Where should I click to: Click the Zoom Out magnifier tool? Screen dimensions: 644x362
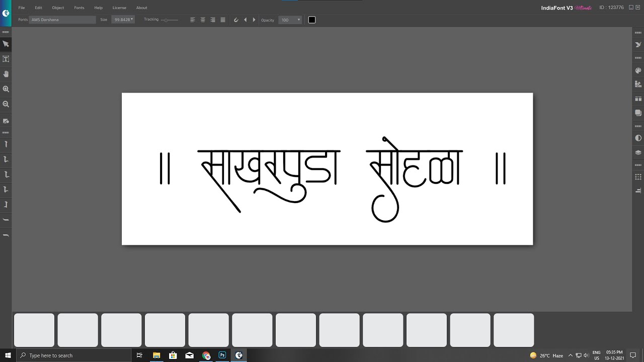pos(6,104)
